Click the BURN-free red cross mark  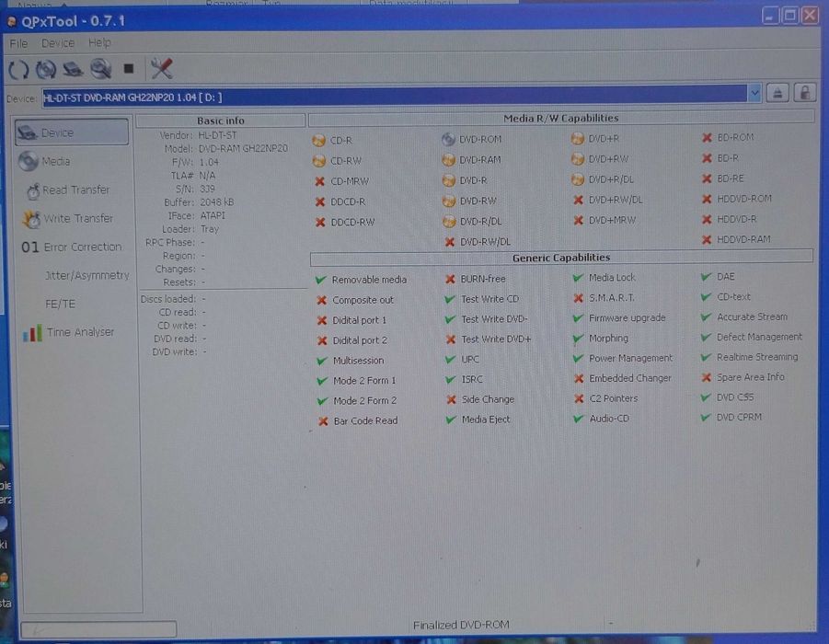coord(451,279)
